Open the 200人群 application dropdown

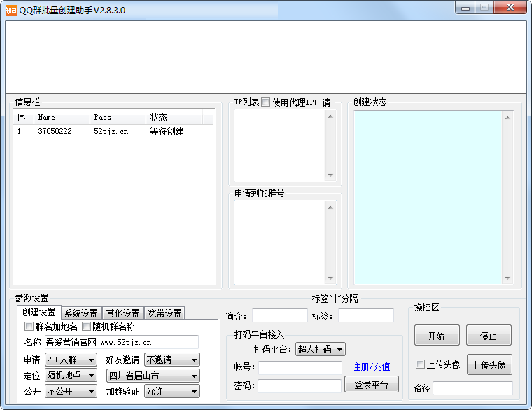pyautogui.click(x=71, y=360)
